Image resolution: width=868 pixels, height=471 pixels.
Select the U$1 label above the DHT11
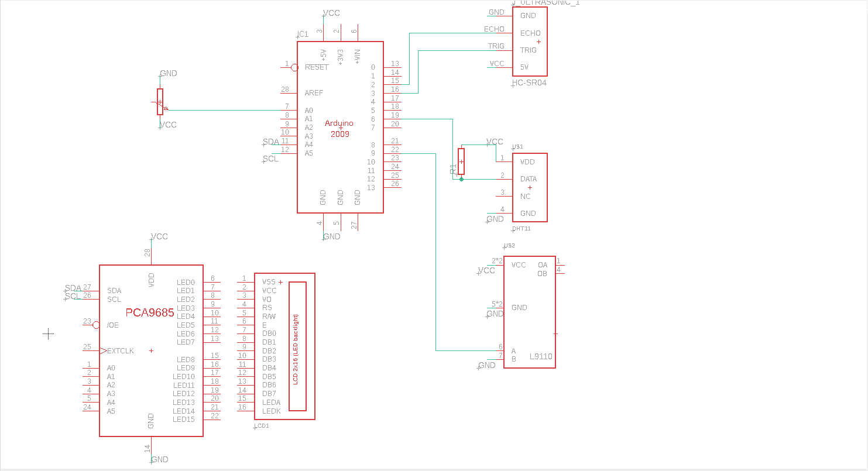[x=517, y=147]
